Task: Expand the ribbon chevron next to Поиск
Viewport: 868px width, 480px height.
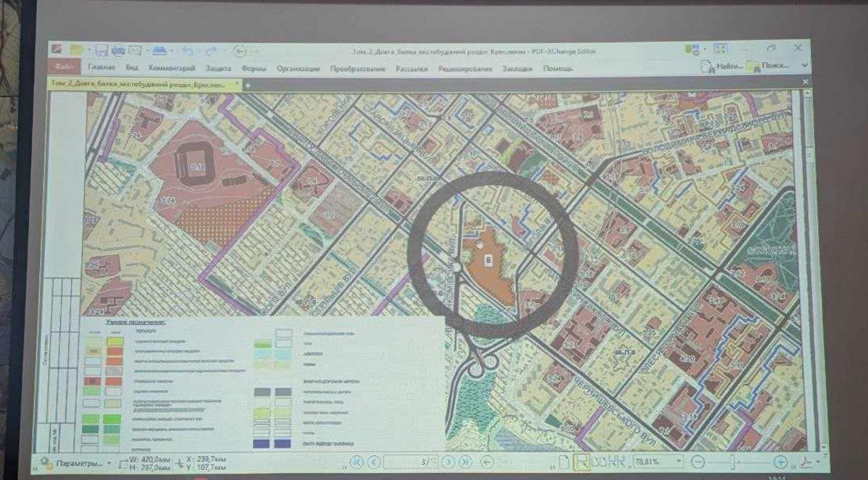Action: [804, 66]
